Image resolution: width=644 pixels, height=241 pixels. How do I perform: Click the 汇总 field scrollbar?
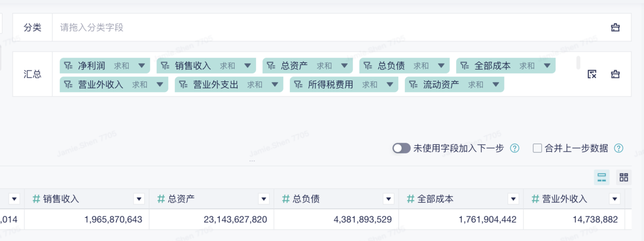(x=579, y=62)
